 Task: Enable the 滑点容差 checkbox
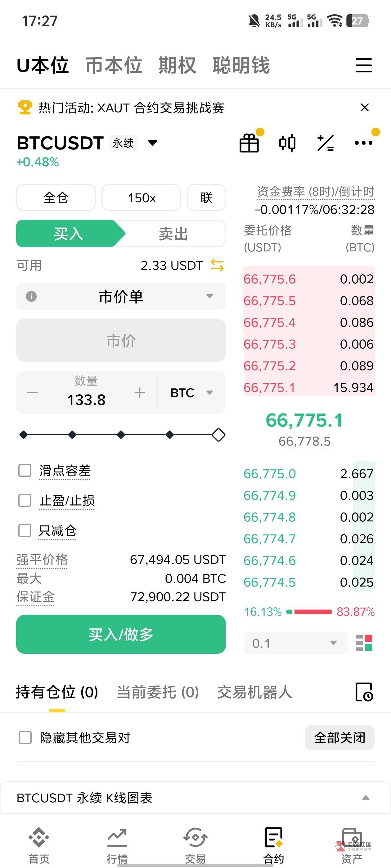[25, 470]
